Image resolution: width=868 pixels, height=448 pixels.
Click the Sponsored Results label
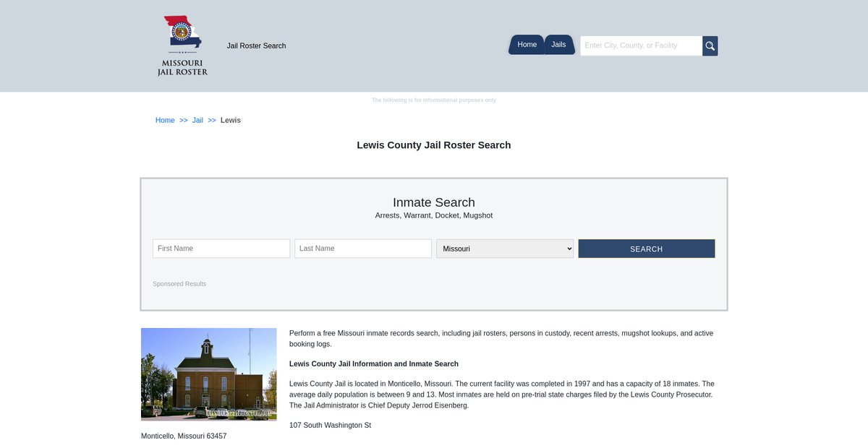point(179,284)
